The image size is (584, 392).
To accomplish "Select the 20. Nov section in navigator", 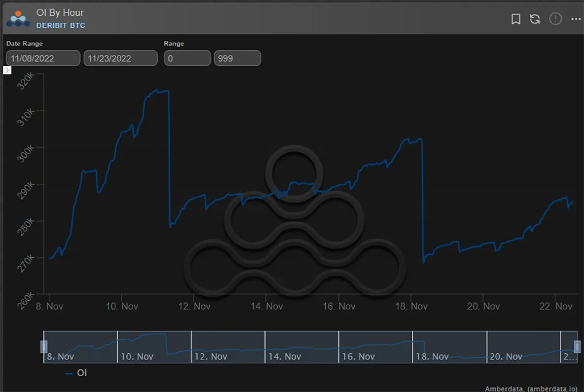I will point(523,347).
